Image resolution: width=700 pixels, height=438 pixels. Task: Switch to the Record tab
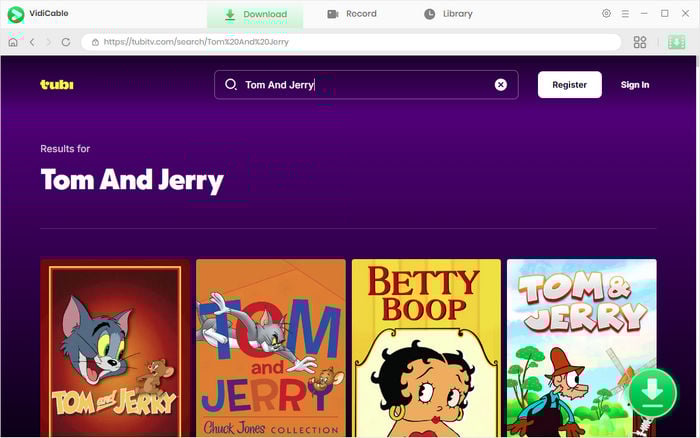click(x=352, y=14)
